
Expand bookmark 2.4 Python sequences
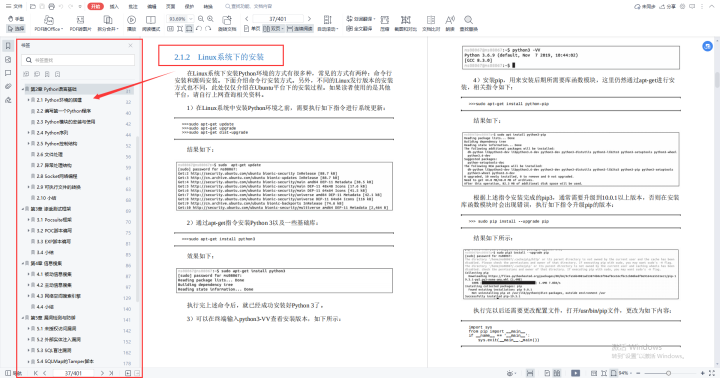[x=28, y=133]
